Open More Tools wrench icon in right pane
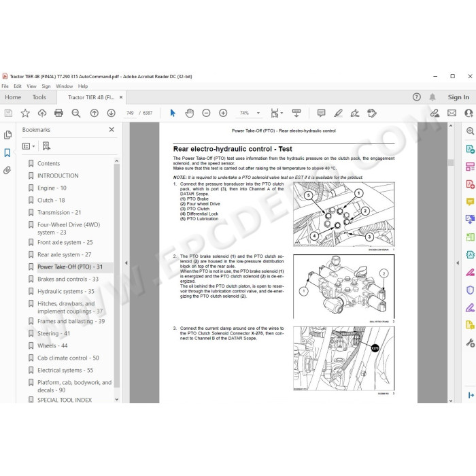476x476 pixels. [x=470, y=343]
